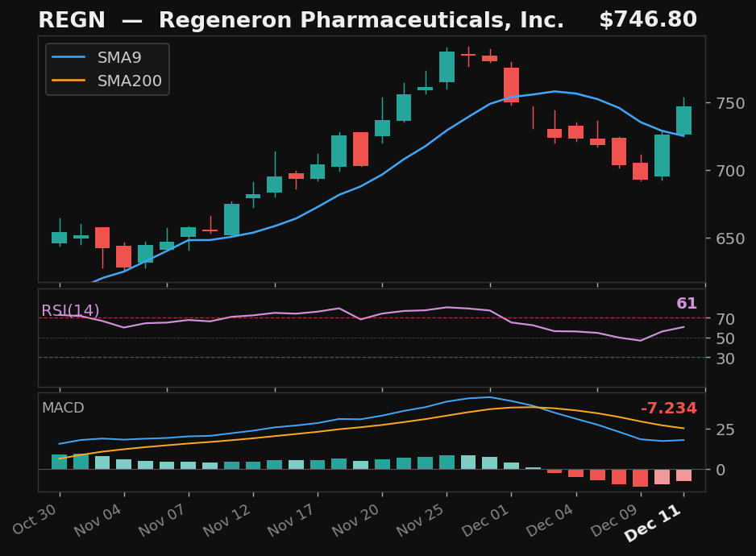Click the 650 price axis label
This screenshot has width=756, height=556.
730,239
